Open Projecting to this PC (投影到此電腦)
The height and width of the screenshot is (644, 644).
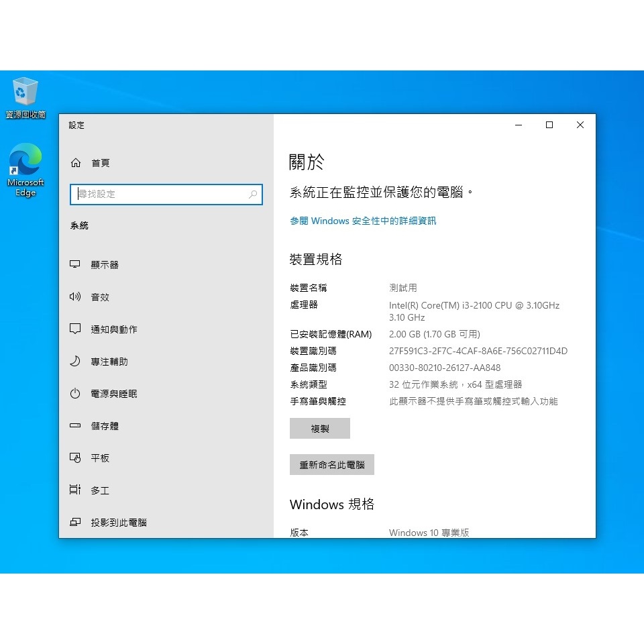(118, 523)
